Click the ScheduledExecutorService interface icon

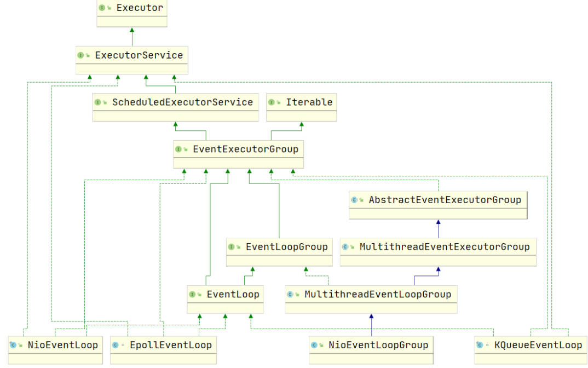(99, 102)
